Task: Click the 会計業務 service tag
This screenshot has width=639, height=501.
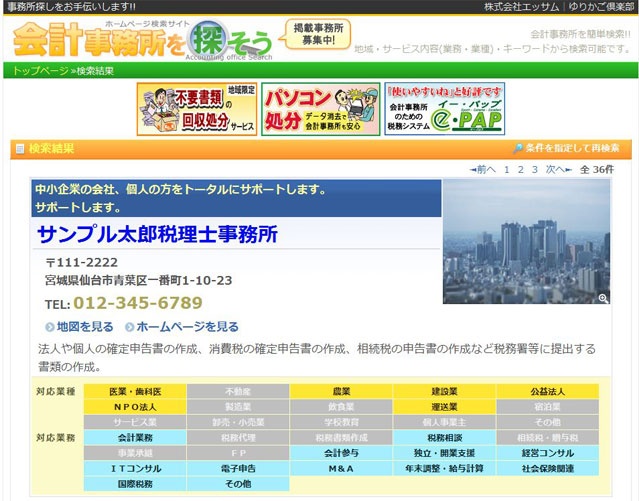Action: [135, 437]
